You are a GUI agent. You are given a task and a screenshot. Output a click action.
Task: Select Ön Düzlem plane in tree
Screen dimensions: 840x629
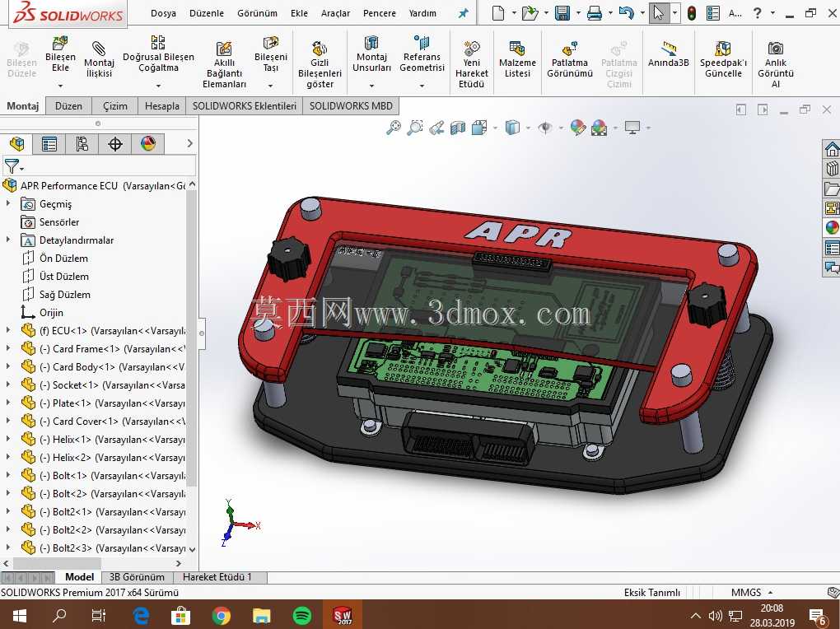pos(55,258)
